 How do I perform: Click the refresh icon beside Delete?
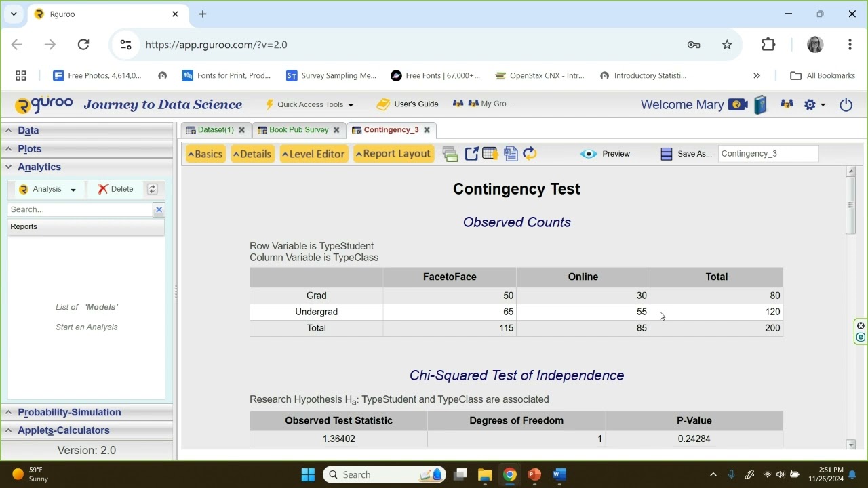pyautogui.click(x=152, y=189)
